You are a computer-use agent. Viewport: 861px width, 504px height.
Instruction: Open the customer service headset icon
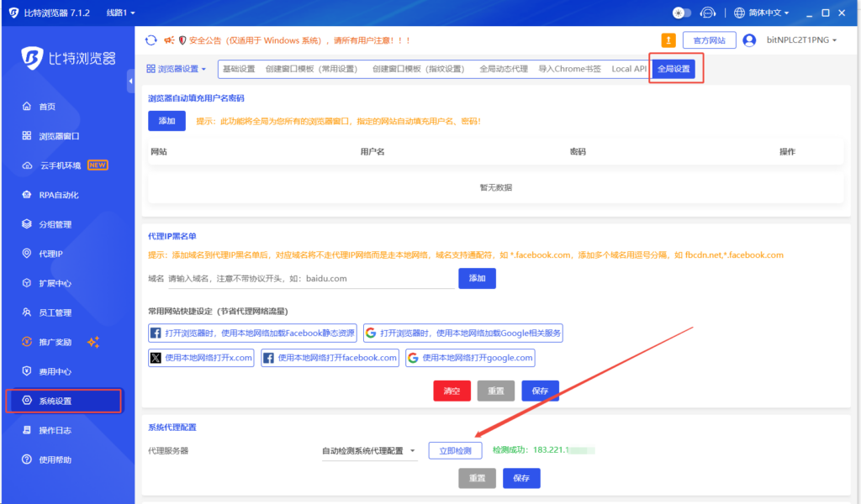[x=708, y=13]
